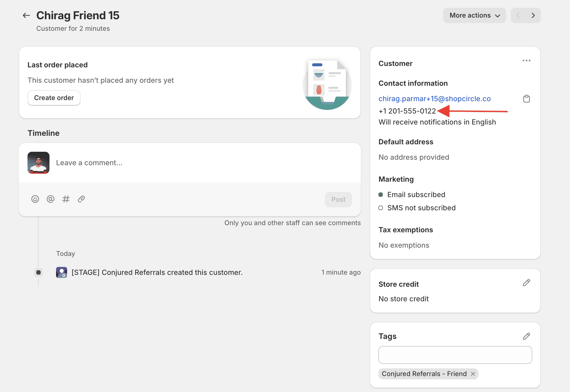Go to next customer arrow
This screenshot has height=392, width=570.
533,15
